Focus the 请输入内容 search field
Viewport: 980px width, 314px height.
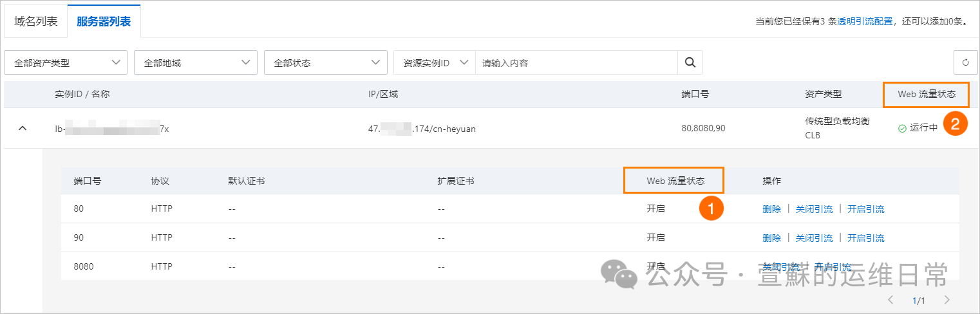click(576, 62)
